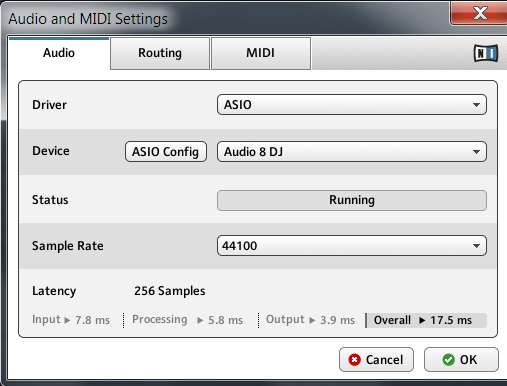
Task: Click the Sample Rate label
Action: [x=68, y=246]
